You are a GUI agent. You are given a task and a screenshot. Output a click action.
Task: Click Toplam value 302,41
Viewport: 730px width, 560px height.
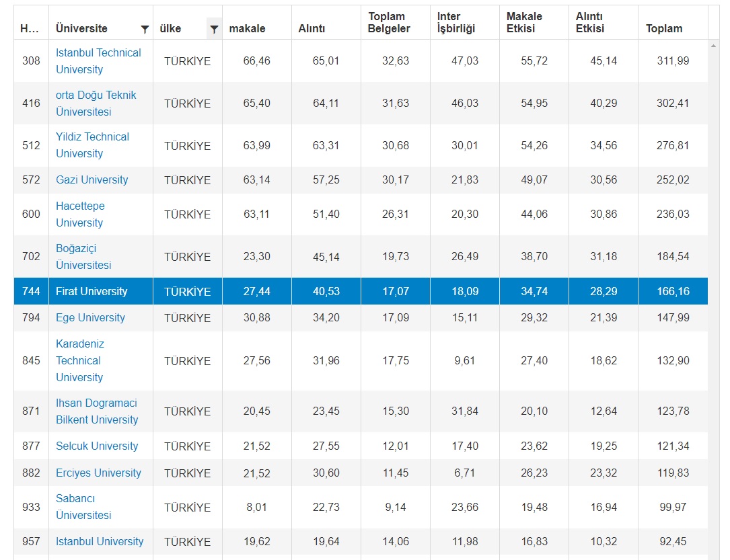pyautogui.click(x=673, y=104)
